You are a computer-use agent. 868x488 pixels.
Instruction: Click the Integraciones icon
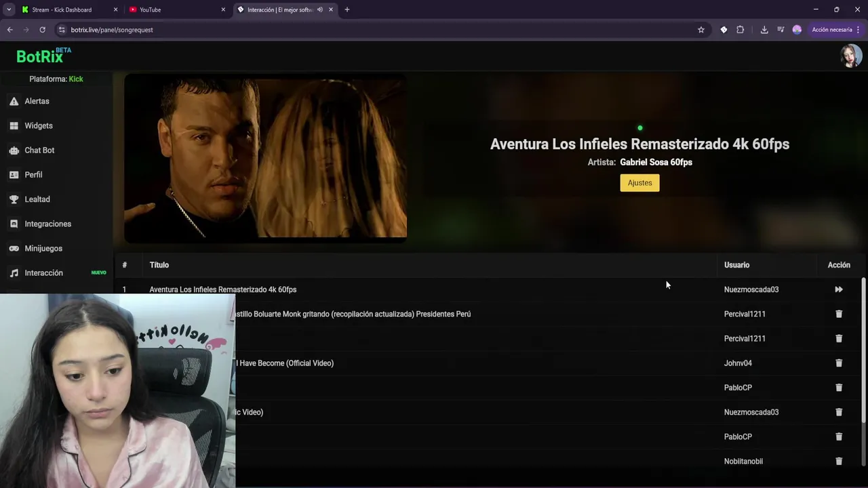coord(14,224)
